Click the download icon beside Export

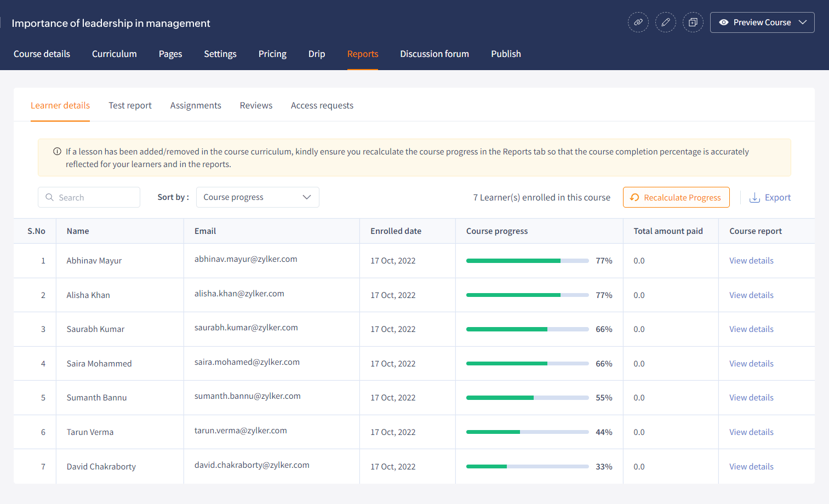pos(755,197)
